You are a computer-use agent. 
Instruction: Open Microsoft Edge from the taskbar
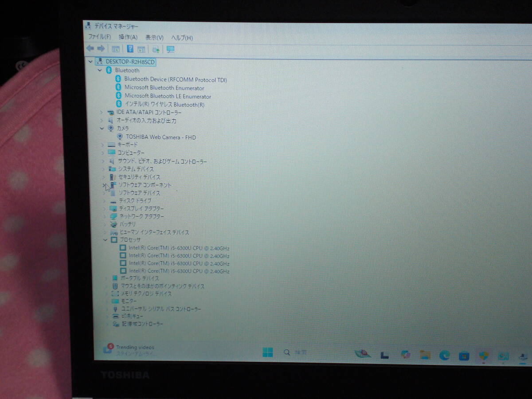pyautogui.click(x=445, y=355)
